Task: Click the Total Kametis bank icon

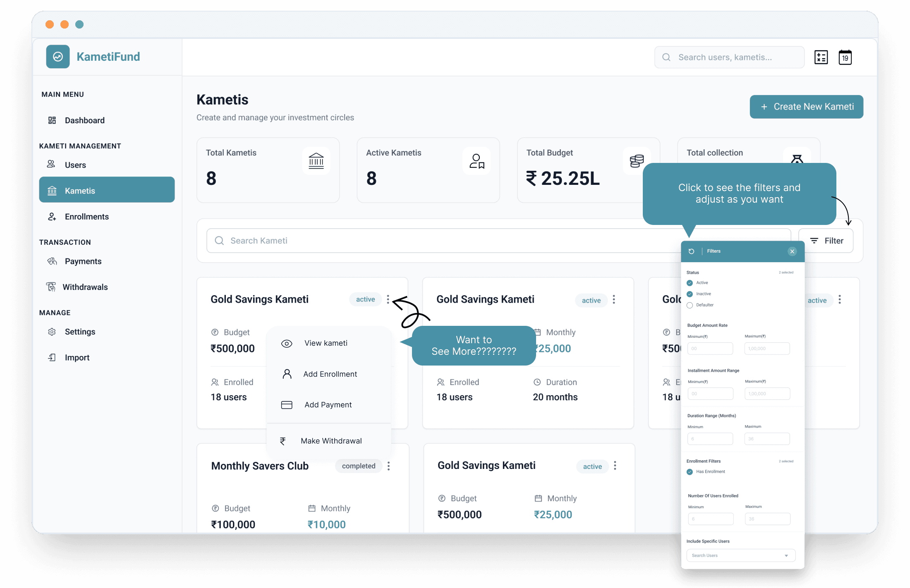Action: click(316, 161)
